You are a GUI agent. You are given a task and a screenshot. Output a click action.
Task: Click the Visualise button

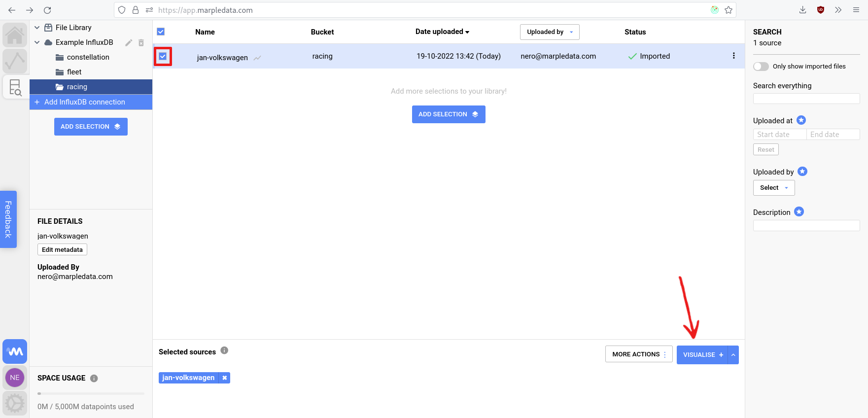(x=702, y=355)
